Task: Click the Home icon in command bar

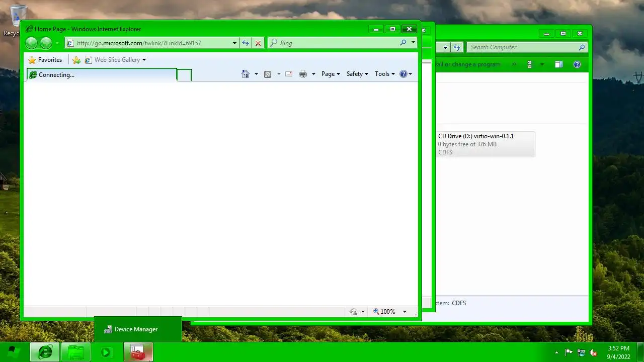Action: tap(245, 74)
